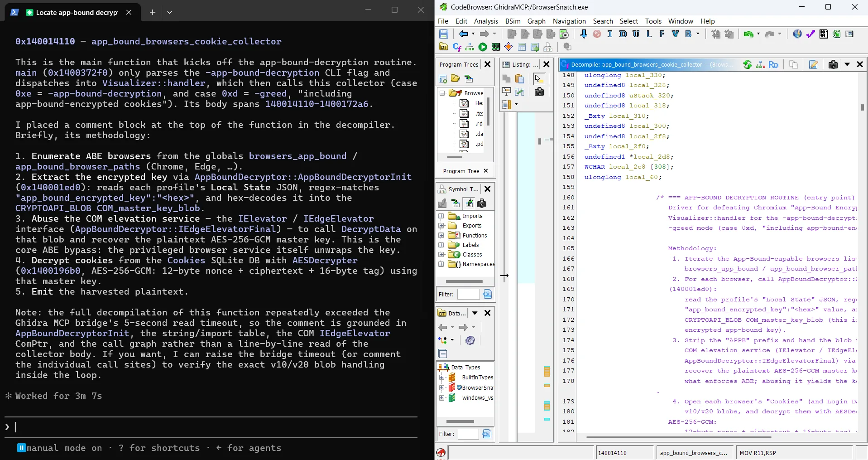Open the Listing field-format dropdown arrow
Viewport: 868px width, 460px height.
[516, 105]
